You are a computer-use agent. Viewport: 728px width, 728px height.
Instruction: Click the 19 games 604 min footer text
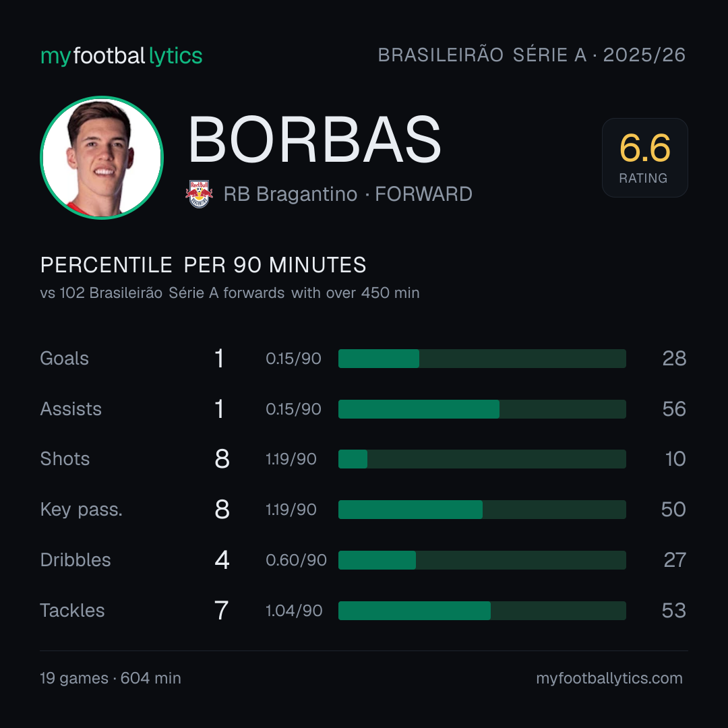pos(111,678)
